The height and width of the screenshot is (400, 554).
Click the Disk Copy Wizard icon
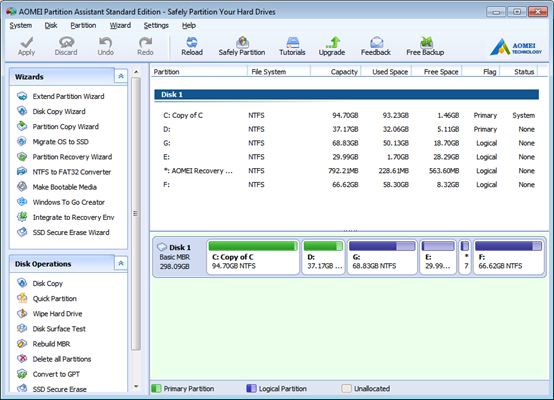(x=22, y=111)
